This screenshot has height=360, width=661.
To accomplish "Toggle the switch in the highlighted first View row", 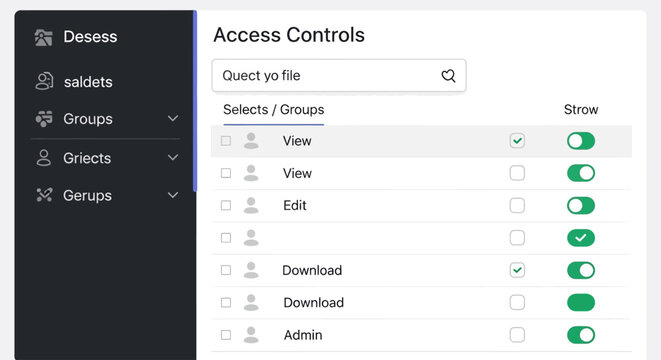I will (581, 141).
